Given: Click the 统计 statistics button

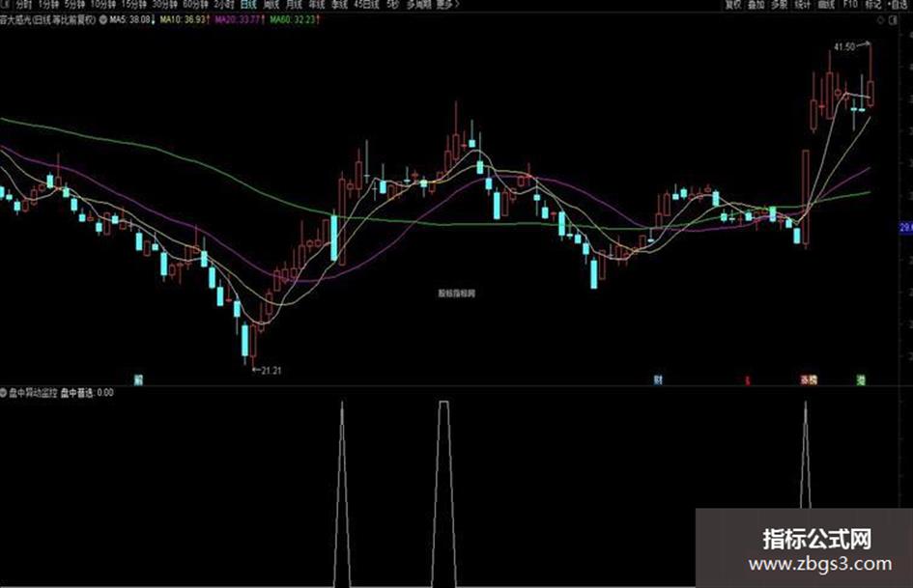Looking at the screenshot, I should [802, 4].
